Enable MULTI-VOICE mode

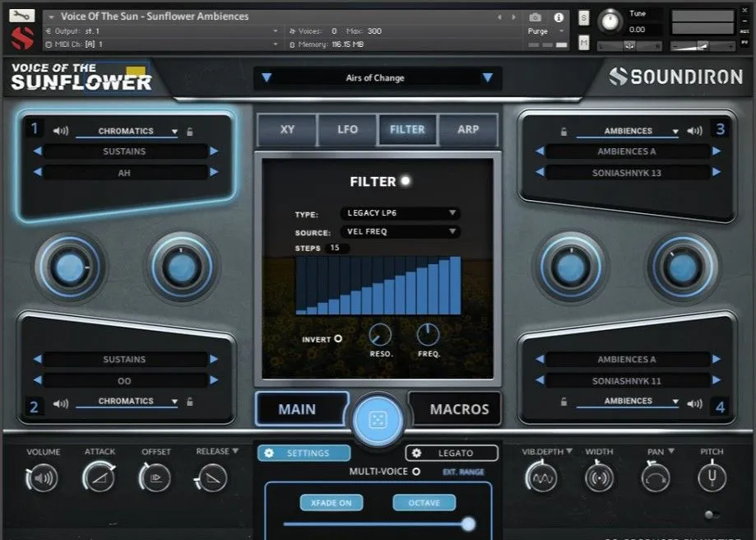(x=416, y=471)
